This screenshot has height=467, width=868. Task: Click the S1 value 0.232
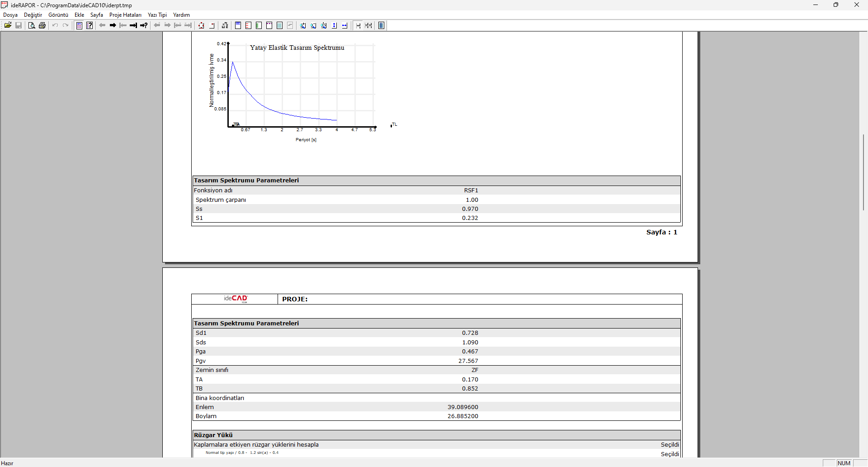[470, 218]
